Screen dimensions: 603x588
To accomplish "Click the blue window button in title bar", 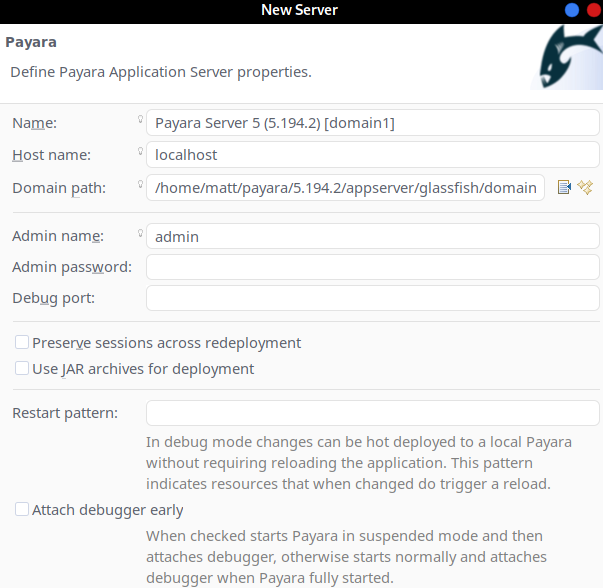I will (x=572, y=10).
